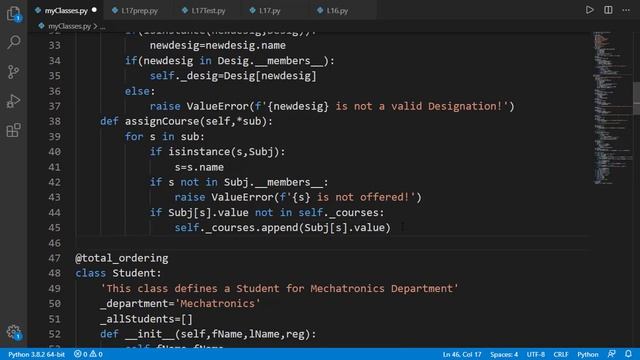Image resolution: width=640 pixels, height=360 pixels.
Task: Click "_allStudents=[]" on line 51
Action: point(146,319)
